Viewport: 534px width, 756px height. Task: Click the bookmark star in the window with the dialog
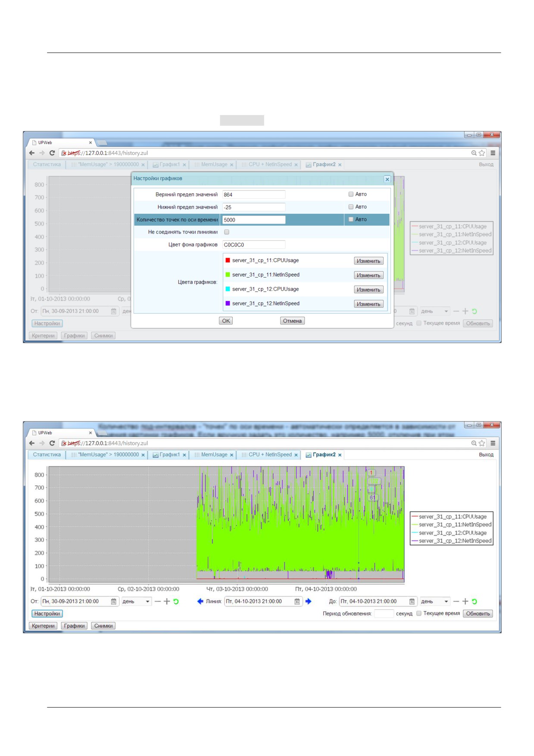(x=482, y=153)
